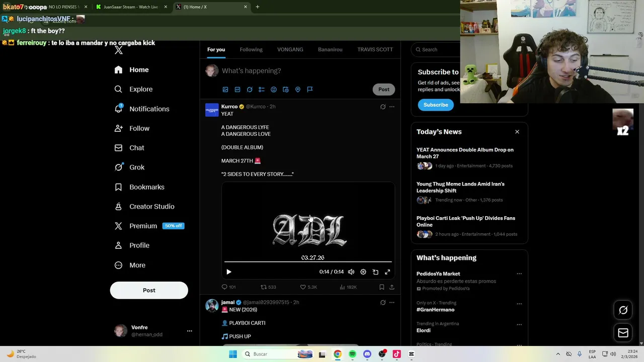This screenshot has width=644, height=362.
Task: Open the Follow sidebar item
Action: coord(132,128)
